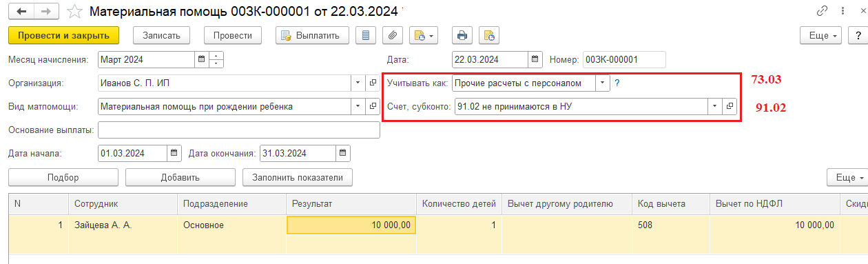Open the table Еще menu
Image resolution: width=868 pixels, height=264 pixels.
tap(847, 177)
